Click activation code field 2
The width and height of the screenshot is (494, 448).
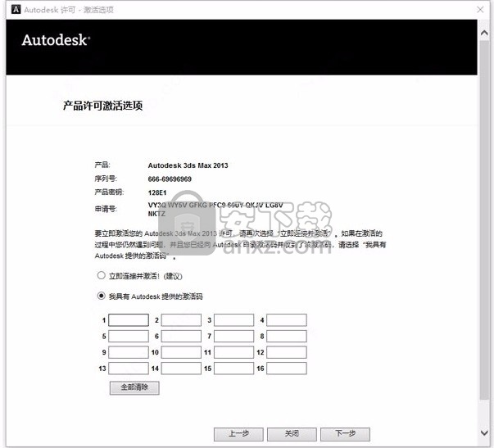pos(181,319)
